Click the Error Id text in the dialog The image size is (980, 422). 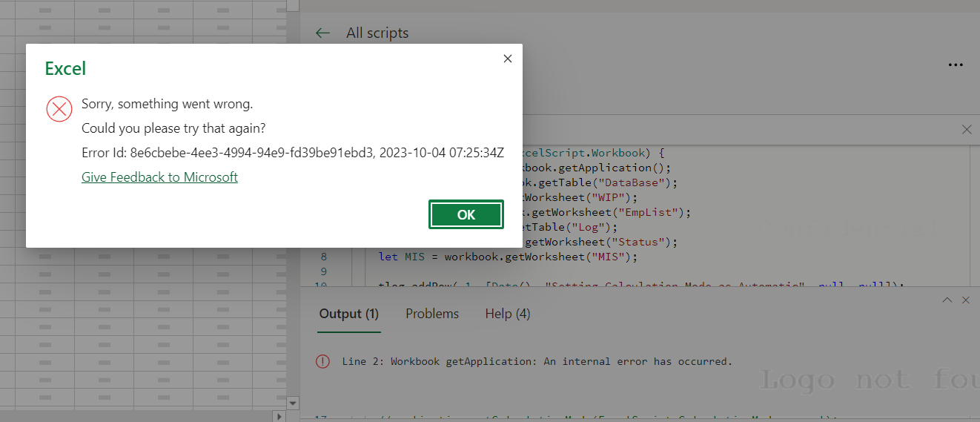click(x=293, y=153)
